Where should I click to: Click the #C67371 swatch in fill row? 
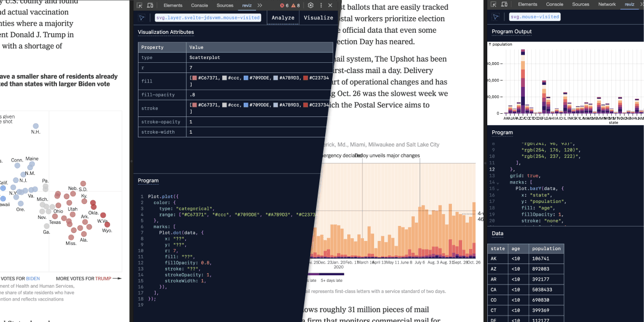[x=195, y=78]
